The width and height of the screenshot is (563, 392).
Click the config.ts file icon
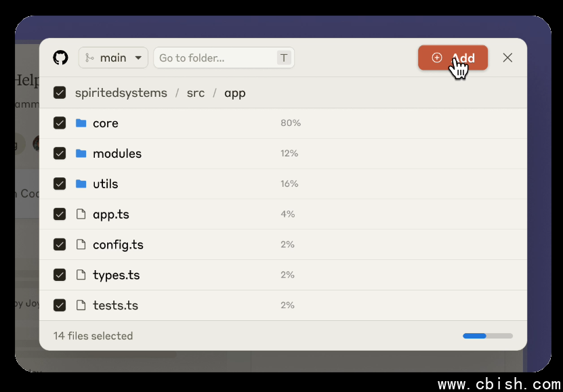click(x=81, y=244)
